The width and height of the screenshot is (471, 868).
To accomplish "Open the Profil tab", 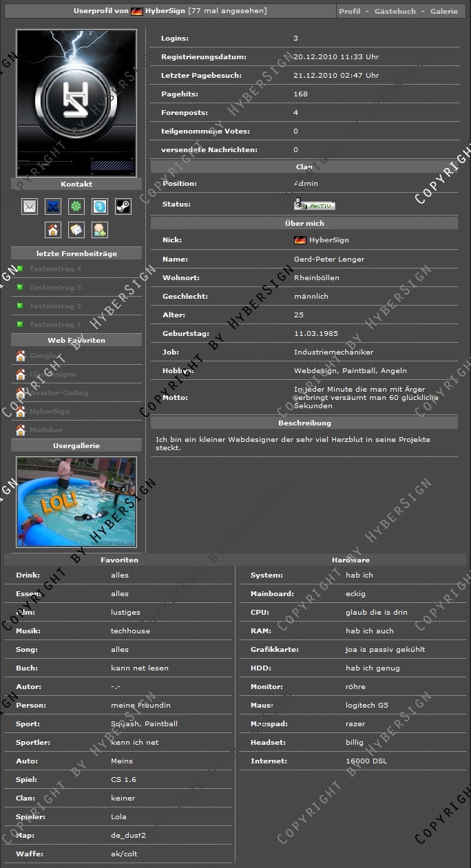I will [349, 12].
